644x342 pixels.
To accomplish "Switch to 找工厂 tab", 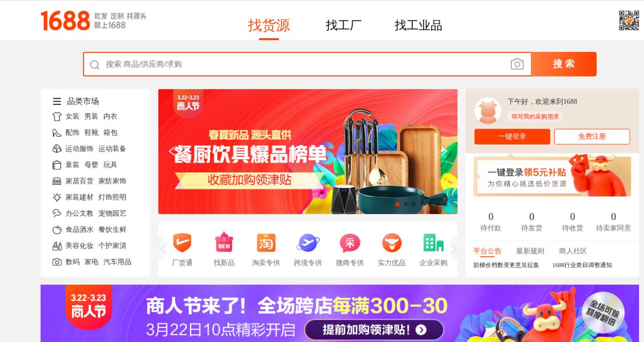I will coord(343,25).
